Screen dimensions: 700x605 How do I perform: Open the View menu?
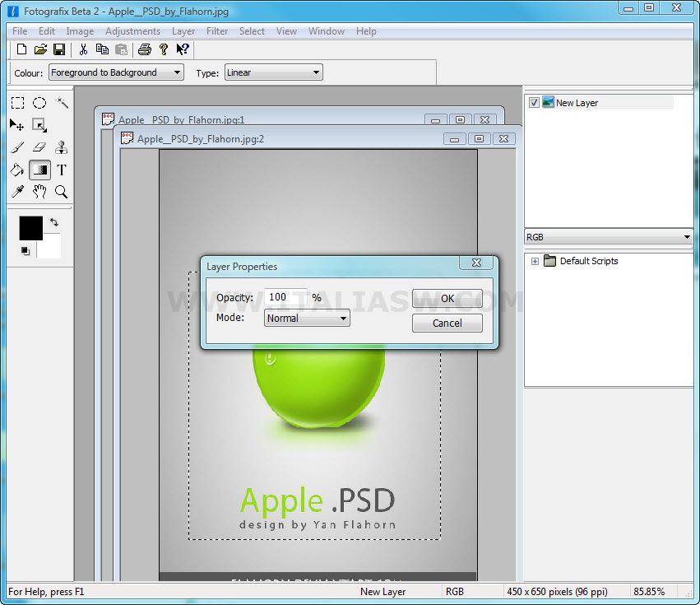[286, 31]
